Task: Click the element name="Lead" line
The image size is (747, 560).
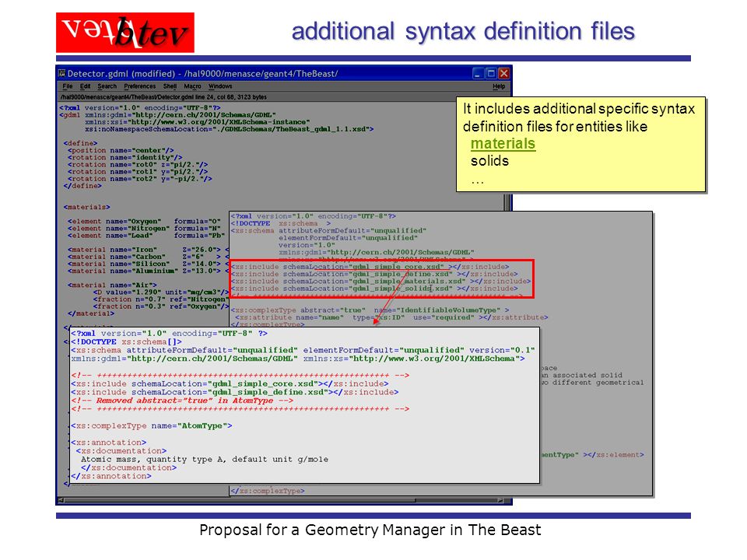Action: coord(146,235)
